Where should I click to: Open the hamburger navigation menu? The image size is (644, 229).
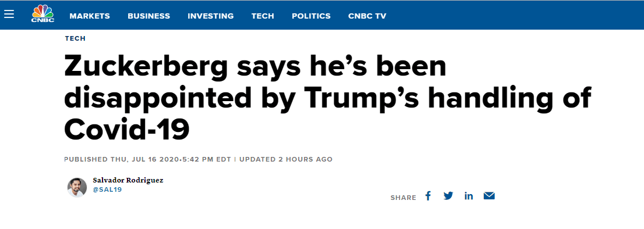[x=9, y=15]
